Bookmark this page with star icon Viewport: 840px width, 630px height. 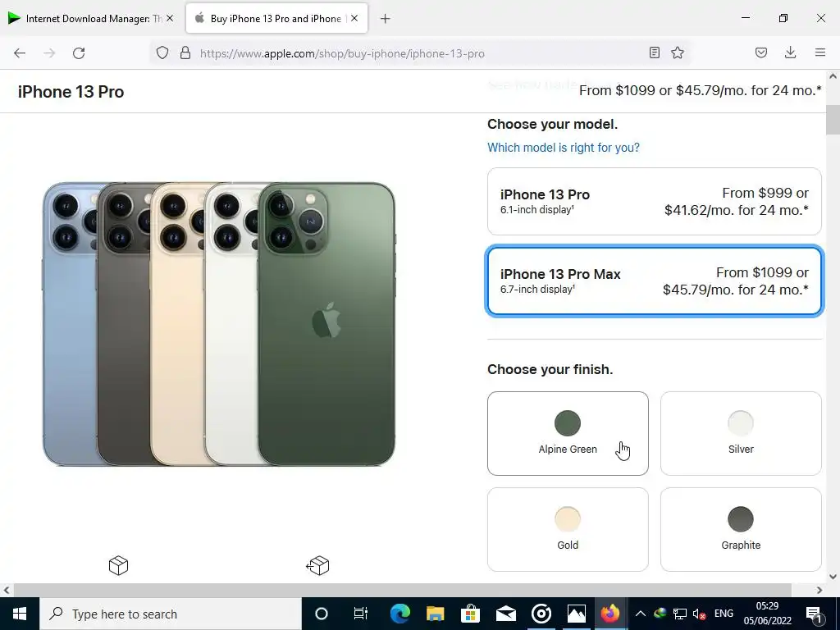678,53
